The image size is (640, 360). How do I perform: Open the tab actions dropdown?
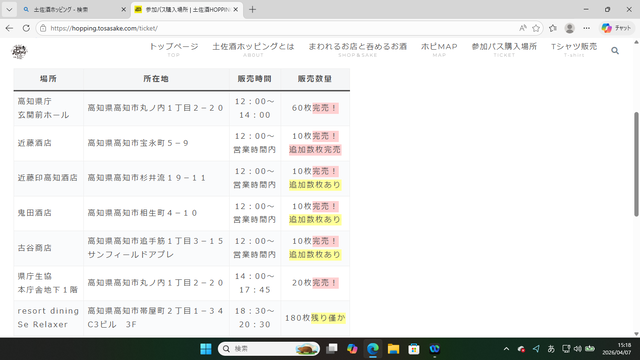(x=9, y=9)
